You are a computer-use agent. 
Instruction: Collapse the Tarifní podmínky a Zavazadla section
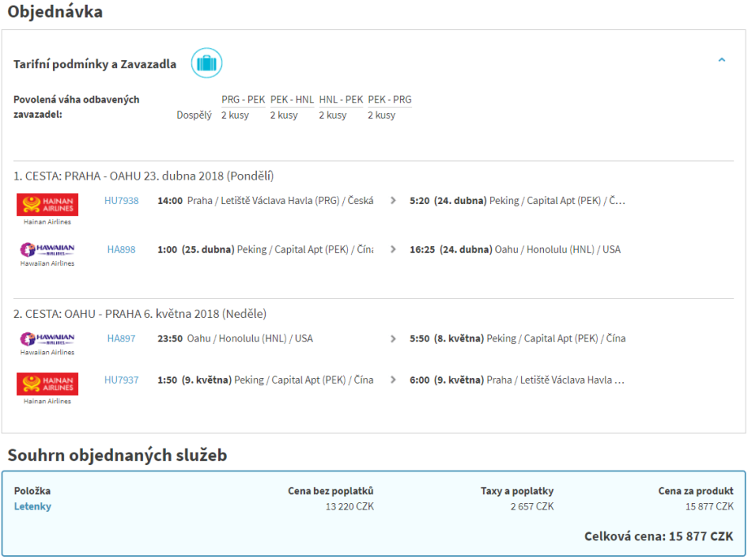click(721, 60)
